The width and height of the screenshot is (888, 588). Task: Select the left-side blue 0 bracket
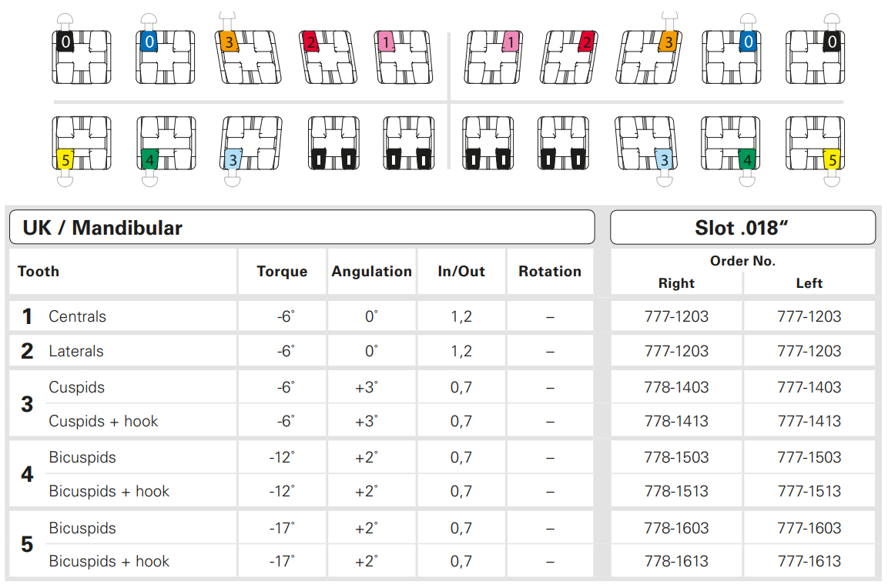165,57
